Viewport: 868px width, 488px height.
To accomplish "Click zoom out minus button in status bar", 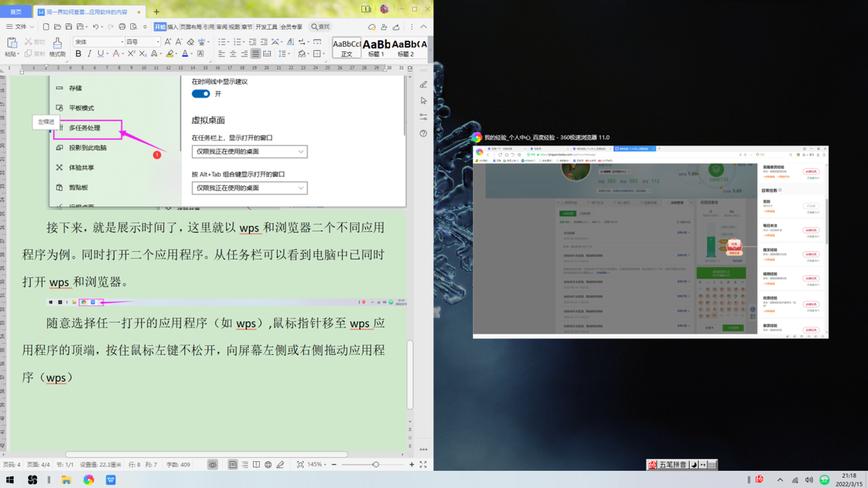I will (333, 464).
